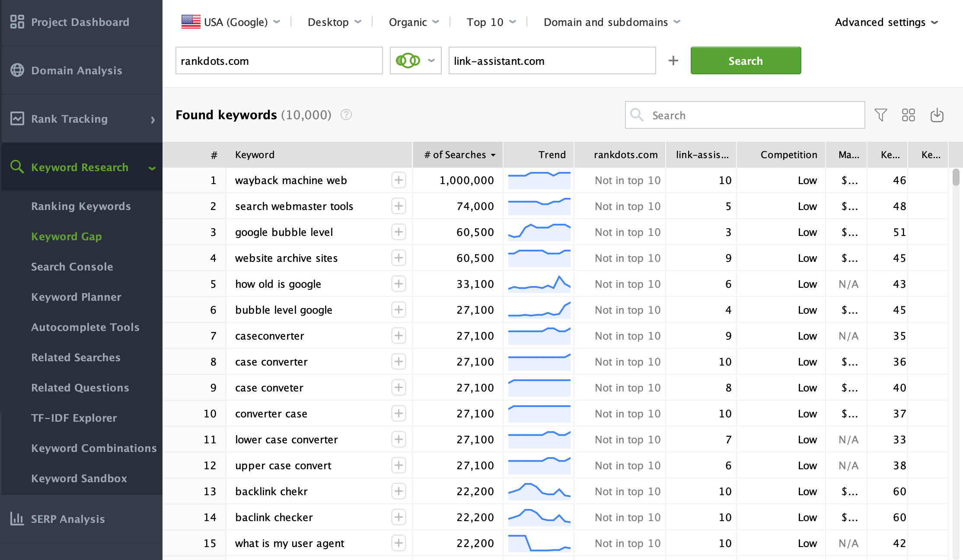Viewport: 963px width, 560px height.
Task: Add another competitor domain with plus icon
Action: [x=673, y=60]
